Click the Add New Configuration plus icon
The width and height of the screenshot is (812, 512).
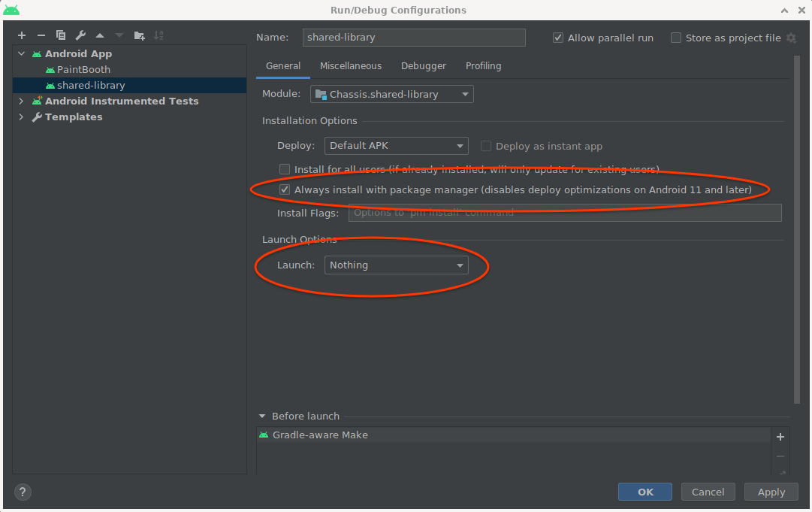coord(22,35)
